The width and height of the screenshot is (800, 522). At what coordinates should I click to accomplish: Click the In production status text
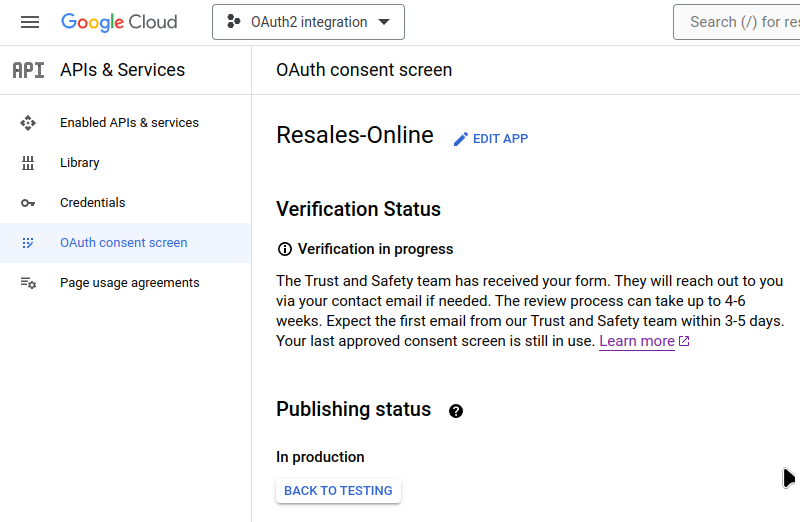[320, 457]
